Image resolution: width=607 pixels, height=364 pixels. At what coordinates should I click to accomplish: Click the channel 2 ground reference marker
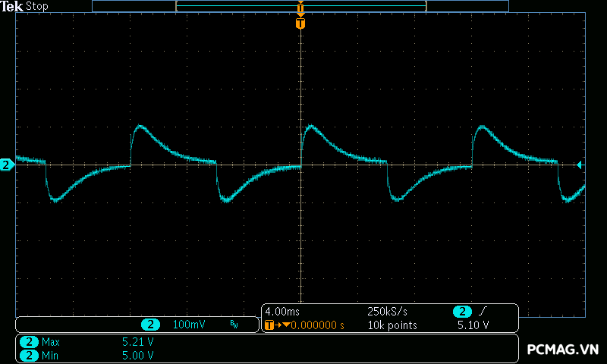point(6,165)
